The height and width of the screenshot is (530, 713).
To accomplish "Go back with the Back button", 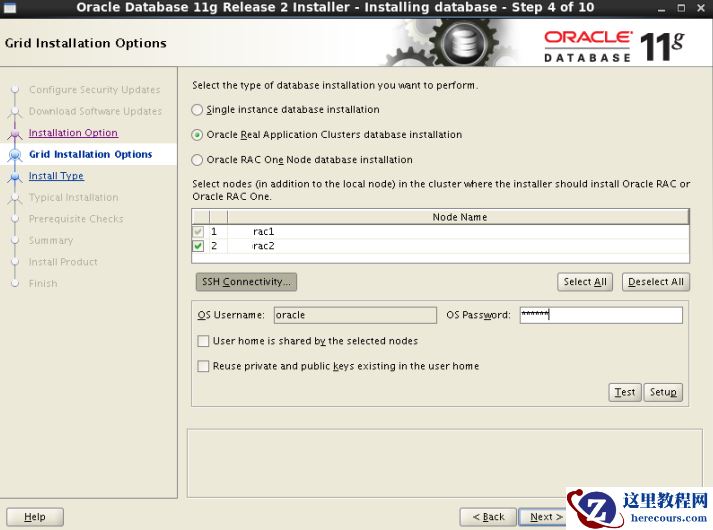I will [488, 517].
